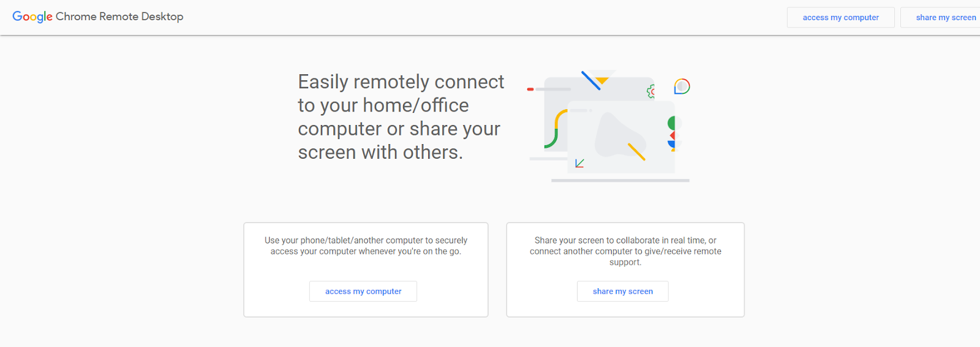This screenshot has width=980, height=347.
Task: Click the green gear icon in illustration
Action: tap(651, 92)
